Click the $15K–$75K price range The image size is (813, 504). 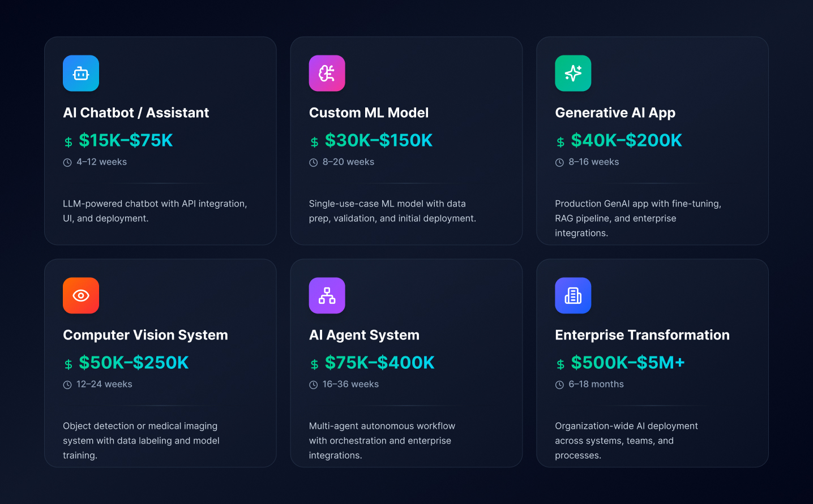pyautogui.click(x=126, y=140)
